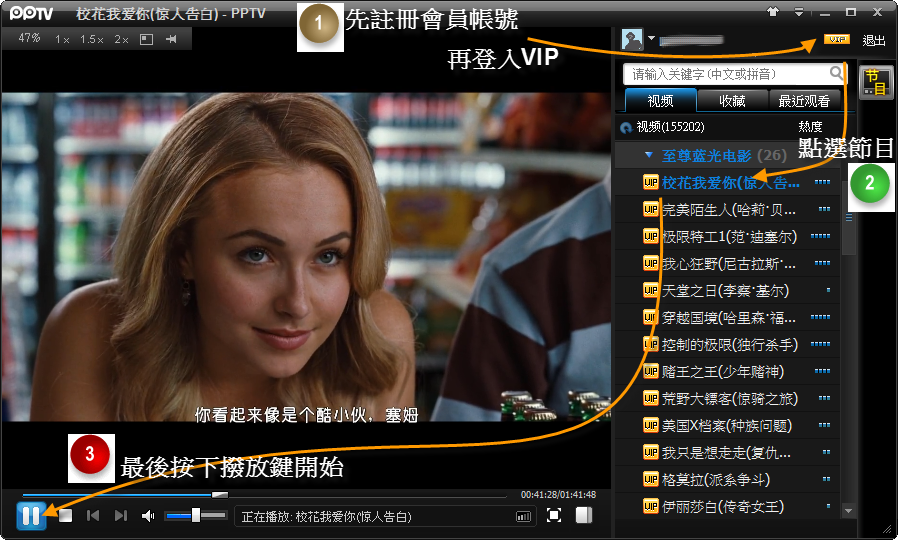The width and height of the screenshot is (898, 540).
Task: Jump to the previous video
Action: (93, 516)
